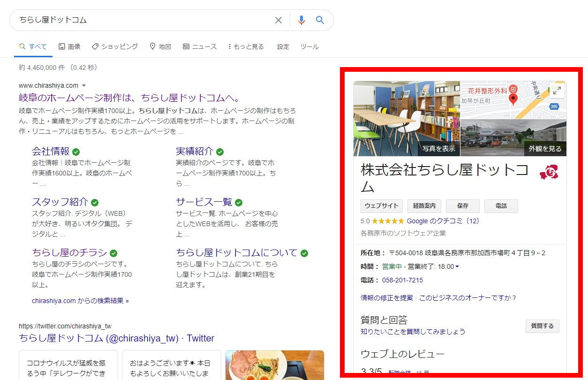Click the green check badge beside 実績紹介
This screenshot has width=588, height=380.
click(220, 152)
